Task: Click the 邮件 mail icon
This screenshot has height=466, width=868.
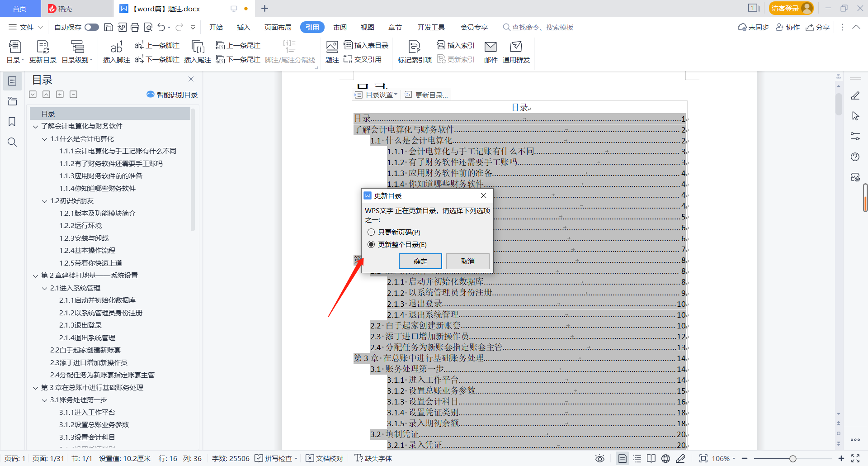Action: (x=491, y=52)
